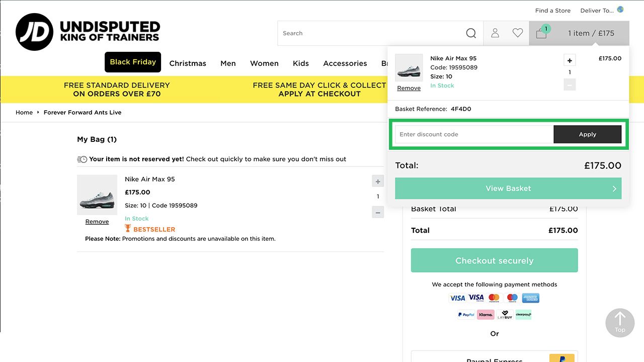
Task: Click the first Visa card icon
Action: point(457,298)
